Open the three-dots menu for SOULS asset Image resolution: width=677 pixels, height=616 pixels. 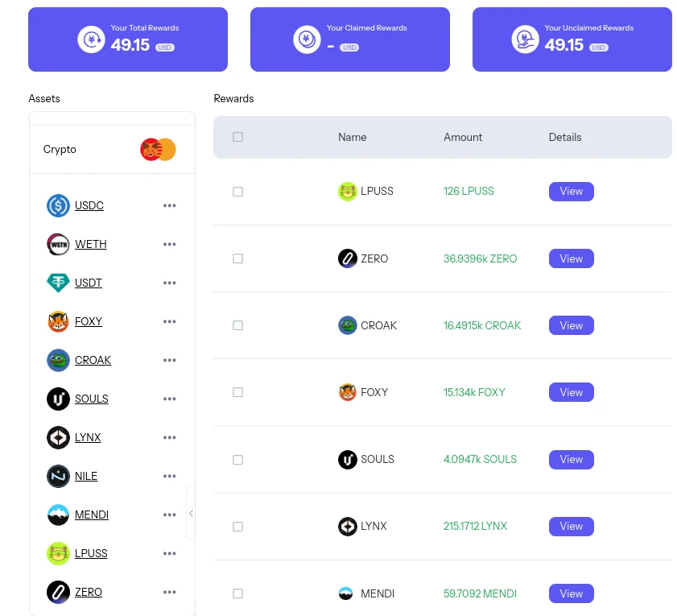coord(169,399)
